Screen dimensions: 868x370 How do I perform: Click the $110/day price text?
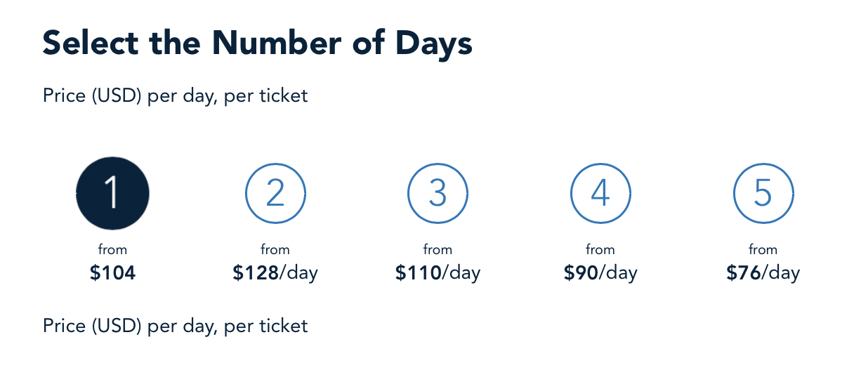(438, 273)
